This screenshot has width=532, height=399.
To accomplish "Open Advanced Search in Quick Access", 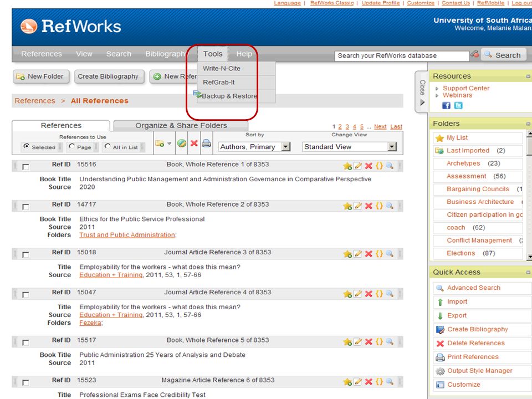I will [x=474, y=288].
